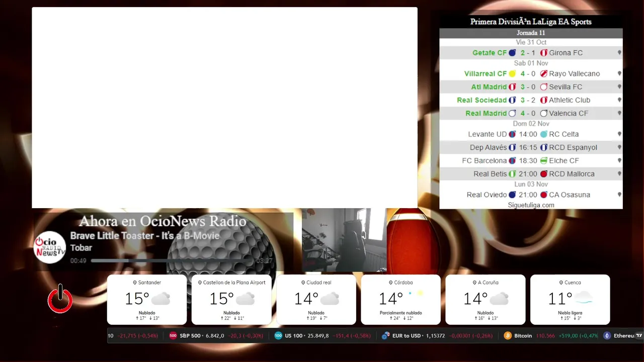The height and width of the screenshot is (362, 644).
Task: Click the 'Ahora en OcioNews Radio' heading
Action: 163,221
